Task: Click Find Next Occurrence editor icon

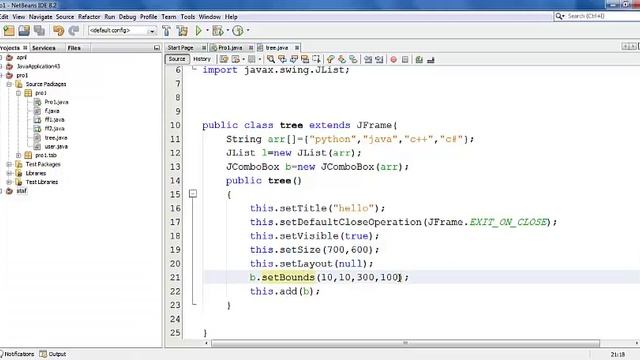Action: click(x=293, y=60)
